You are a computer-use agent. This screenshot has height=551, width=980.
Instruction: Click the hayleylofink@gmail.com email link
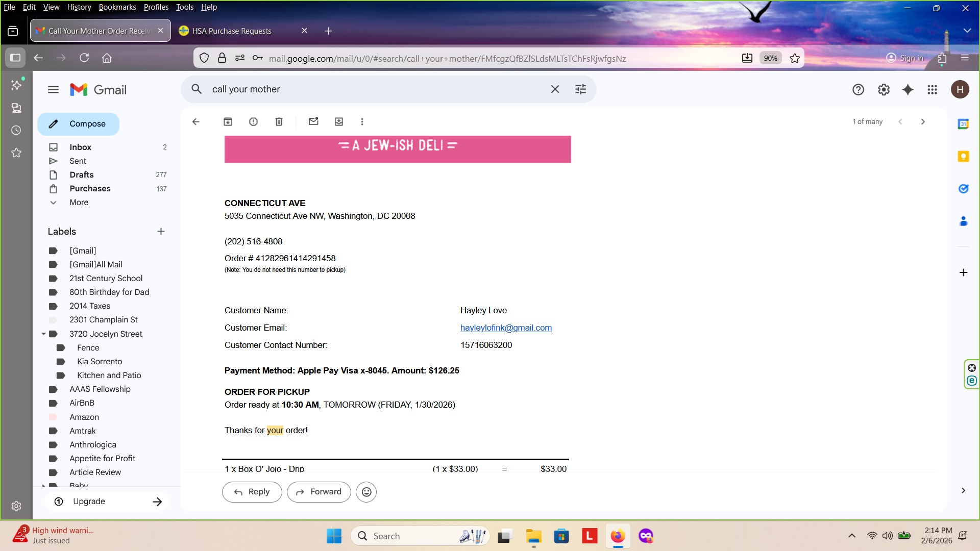tap(505, 328)
